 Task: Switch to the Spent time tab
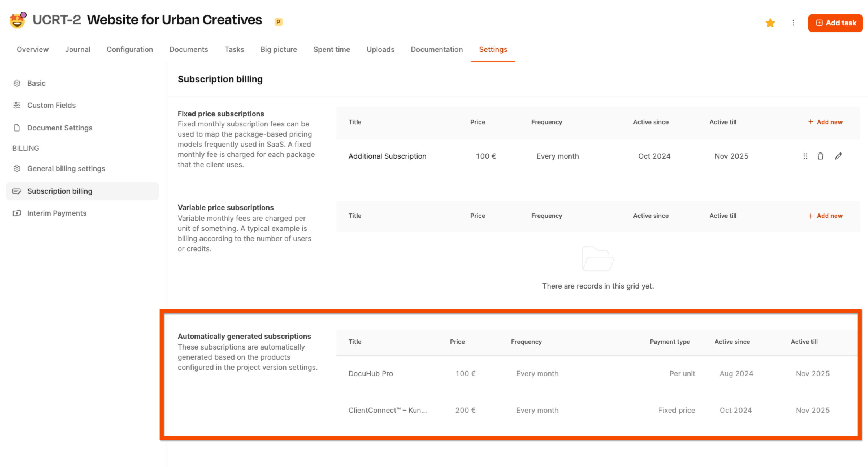point(331,49)
